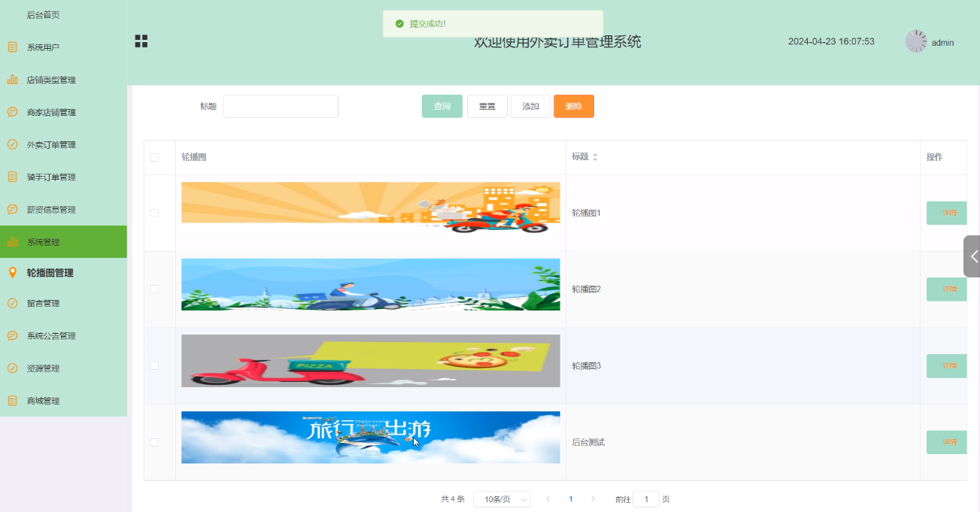This screenshot has width=980, height=512.
Task: Click the 薪资信息管理 chat bubble icon
Action: [12, 210]
